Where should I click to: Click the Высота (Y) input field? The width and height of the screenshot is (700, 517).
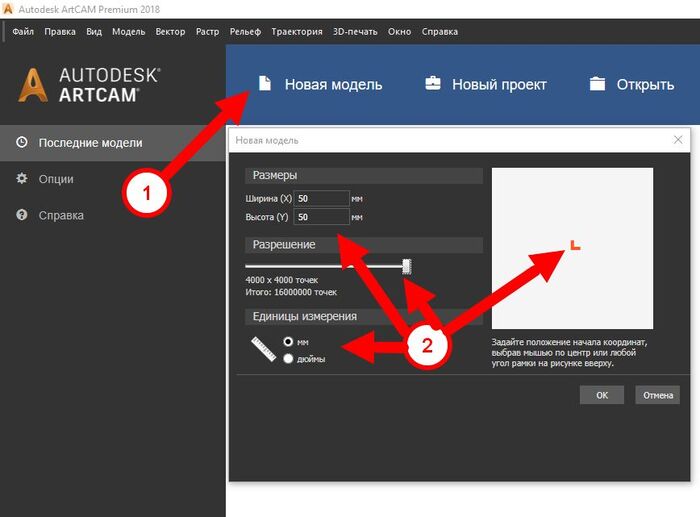321,217
